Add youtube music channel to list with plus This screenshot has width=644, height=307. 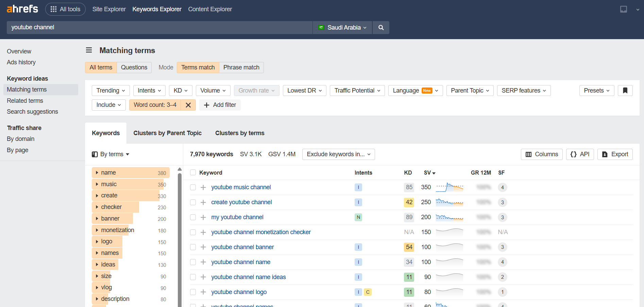(203, 188)
